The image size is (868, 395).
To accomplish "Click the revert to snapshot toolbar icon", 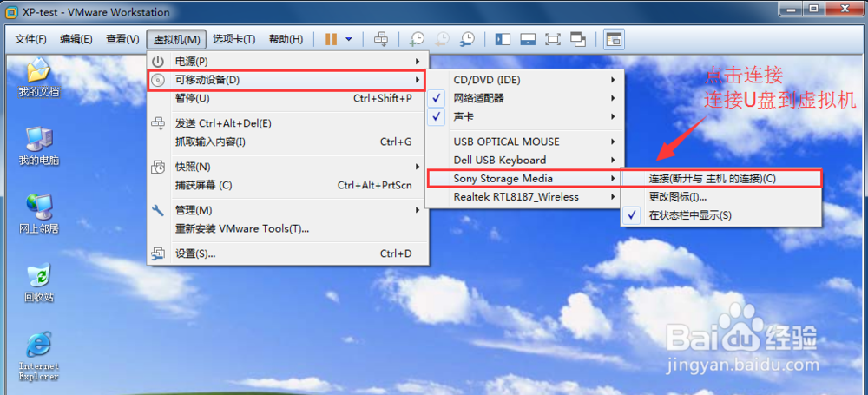I will [x=442, y=39].
